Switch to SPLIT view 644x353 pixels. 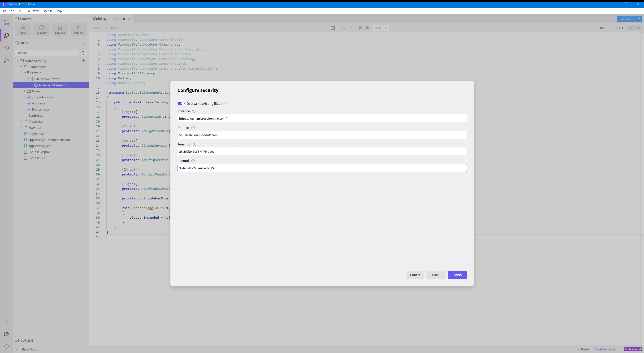click(x=619, y=28)
